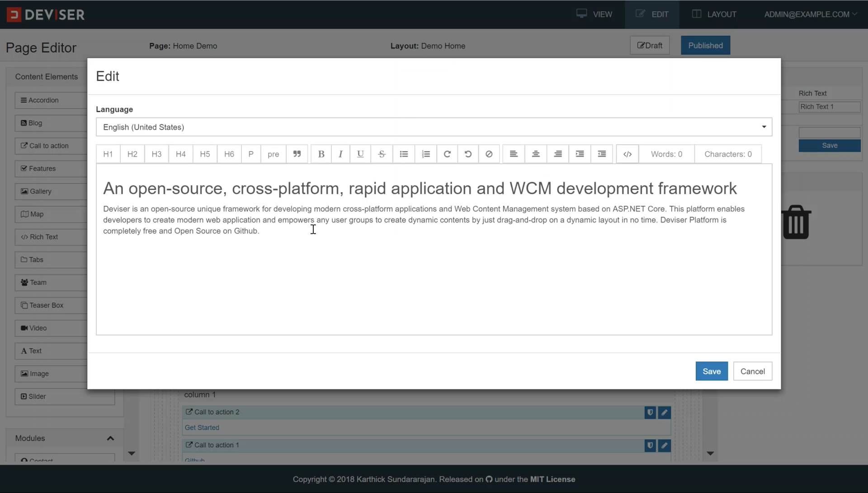The width and height of the screenshot is (868, 493).
Task: Apply the H1 heading style
Action: (108, 154)
